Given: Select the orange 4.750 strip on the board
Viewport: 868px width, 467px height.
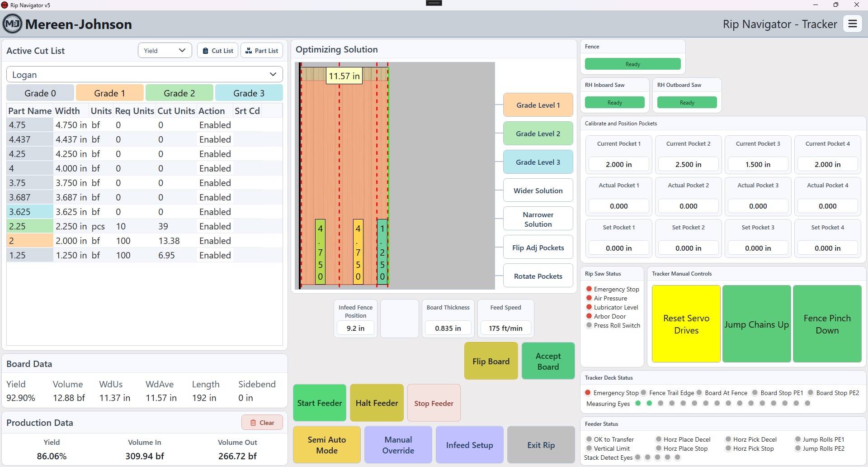Looking at the screenshot, I should (358, 252).
